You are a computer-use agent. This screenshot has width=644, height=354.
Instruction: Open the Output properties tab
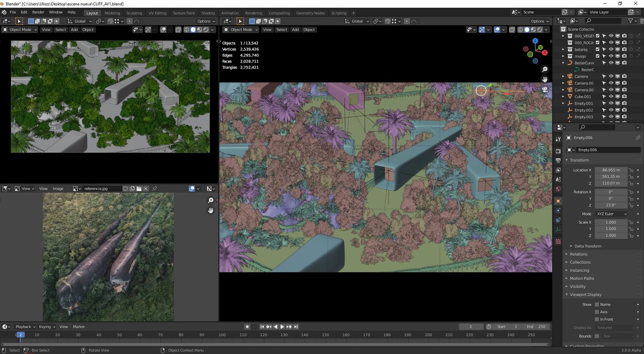pyautogui.click(x=558, y=160)
